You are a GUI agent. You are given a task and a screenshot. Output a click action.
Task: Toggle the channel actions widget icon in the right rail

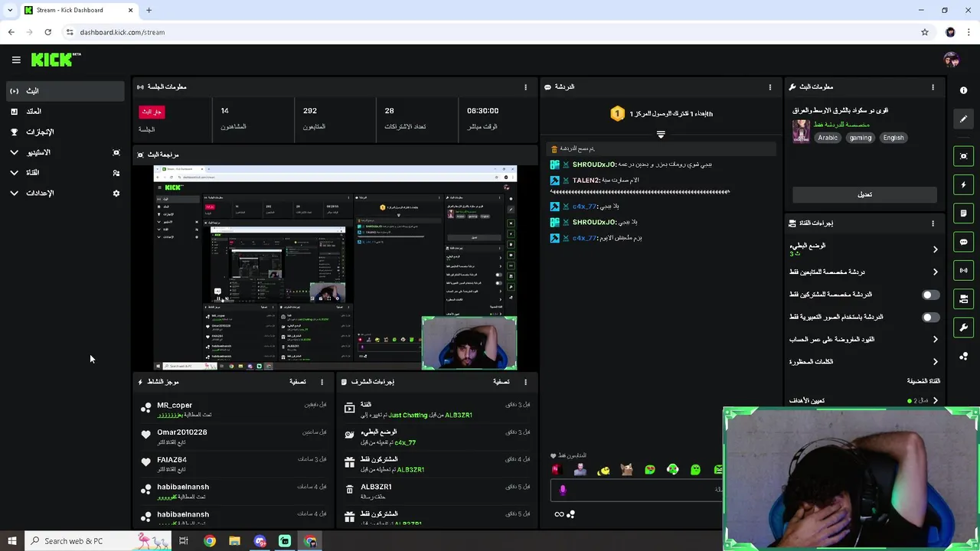pos(963,298)
